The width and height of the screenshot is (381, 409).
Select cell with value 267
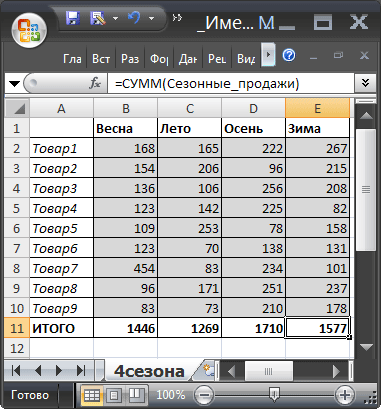click(x=318, y=148)
